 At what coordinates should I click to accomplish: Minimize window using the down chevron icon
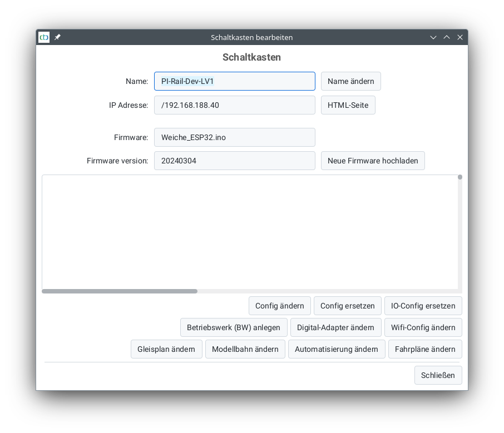pyautogui.click(x=433, y=37)
